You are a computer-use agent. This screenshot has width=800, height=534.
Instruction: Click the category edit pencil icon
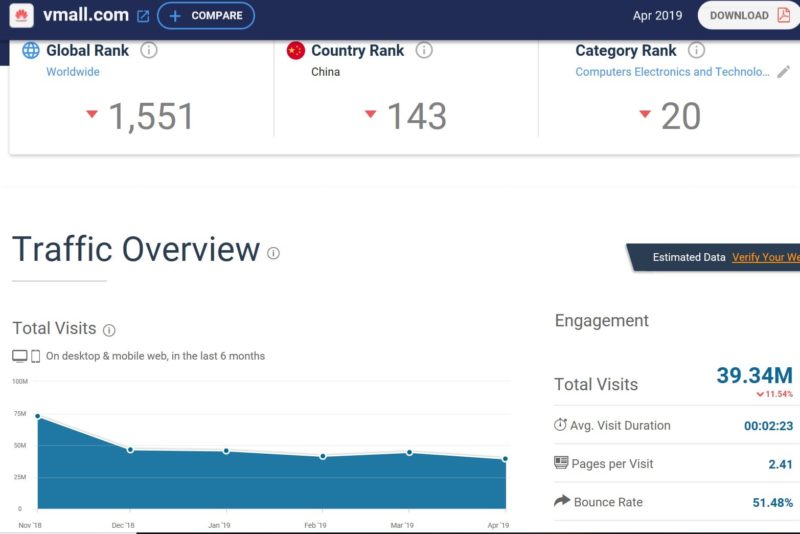pyautogui.click(x=784, y=71)
